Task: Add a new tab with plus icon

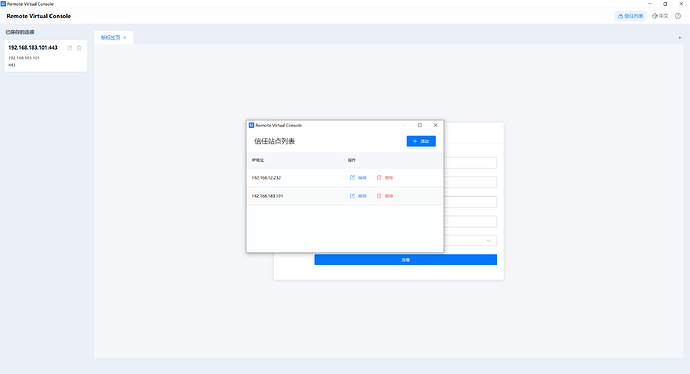Action: tap(679, 38)
